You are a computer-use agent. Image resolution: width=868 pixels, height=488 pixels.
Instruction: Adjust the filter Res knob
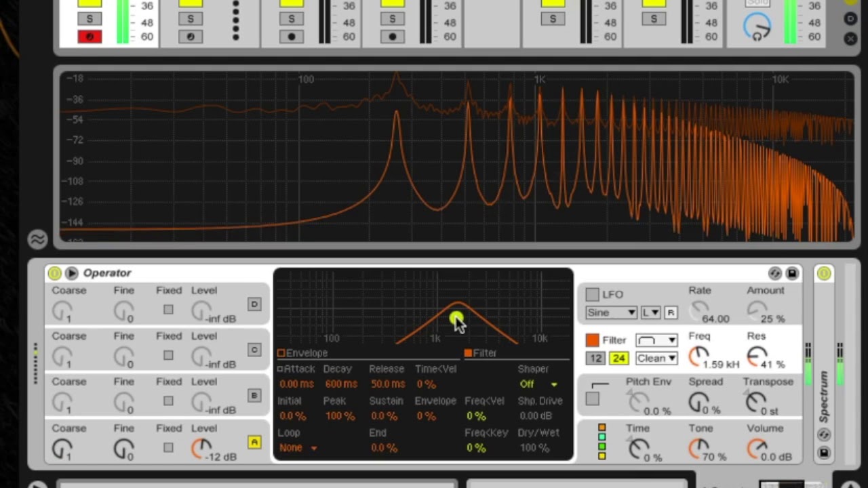tap(757, 357)
